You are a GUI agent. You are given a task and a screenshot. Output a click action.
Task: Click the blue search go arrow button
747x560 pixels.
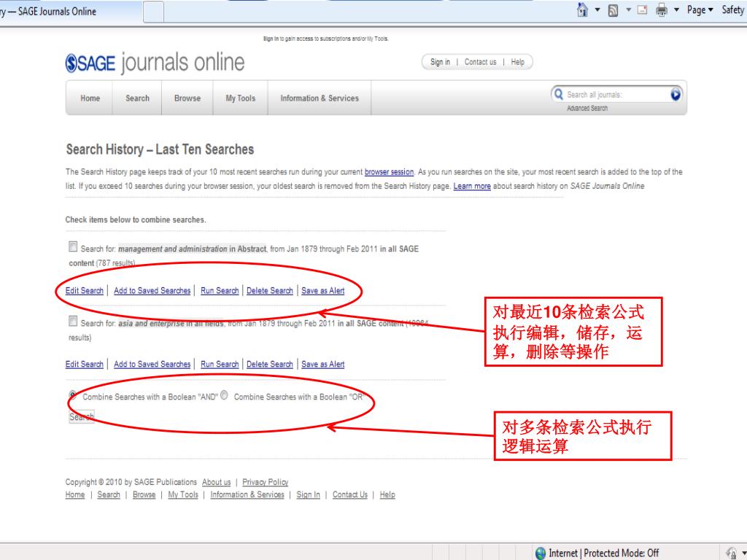pos(675,94)
